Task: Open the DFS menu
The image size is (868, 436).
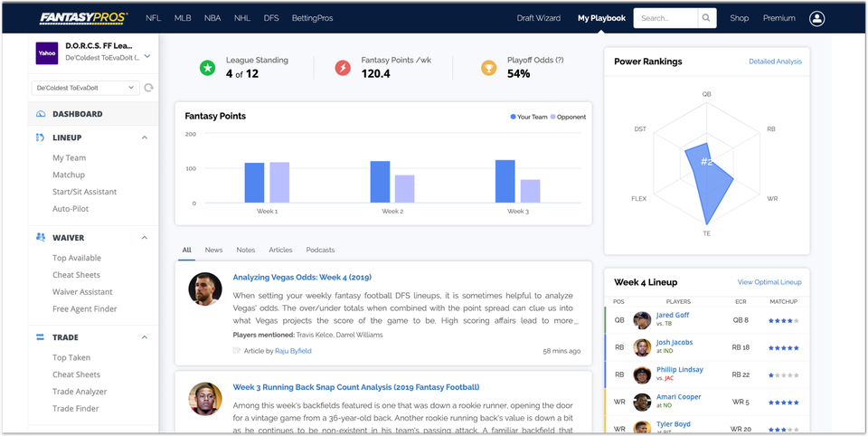Action: [271, 18]
